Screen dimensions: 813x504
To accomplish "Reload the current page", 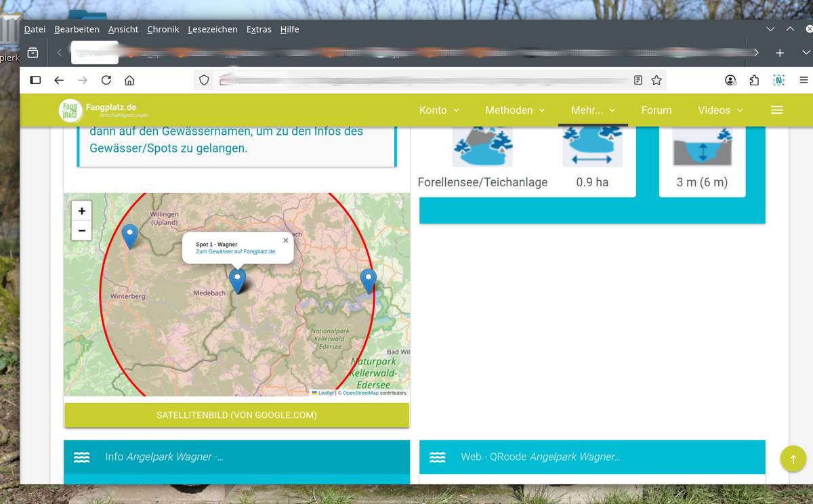I will (106, 80).
